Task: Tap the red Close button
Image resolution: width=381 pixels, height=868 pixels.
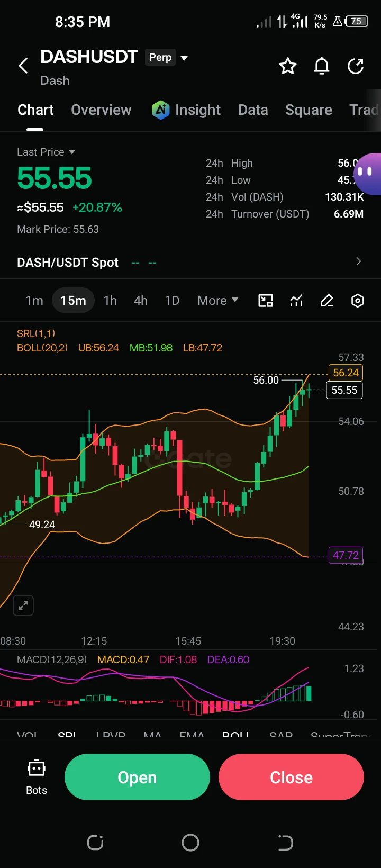Action: [x=291, y=777]
